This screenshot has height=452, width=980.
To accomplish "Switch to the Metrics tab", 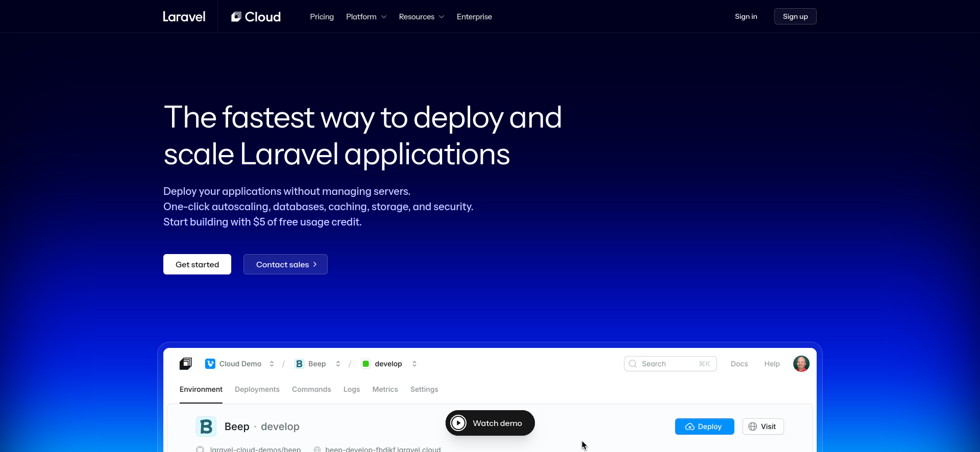I will (385, 389).
